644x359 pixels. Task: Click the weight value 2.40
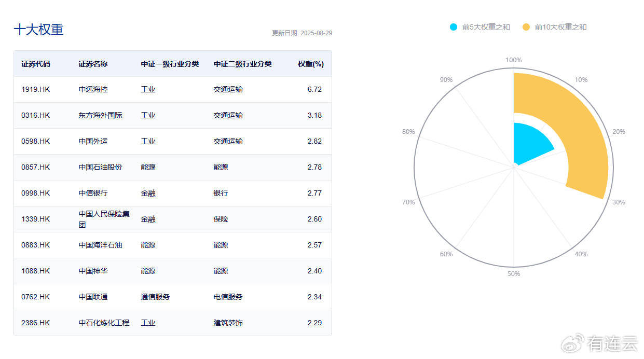click(314, 271)
